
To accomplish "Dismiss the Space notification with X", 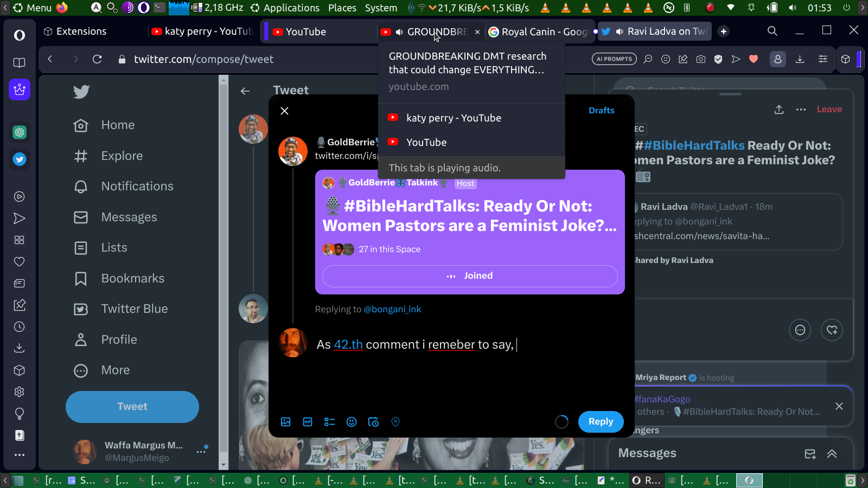I will tap(839, 406).
